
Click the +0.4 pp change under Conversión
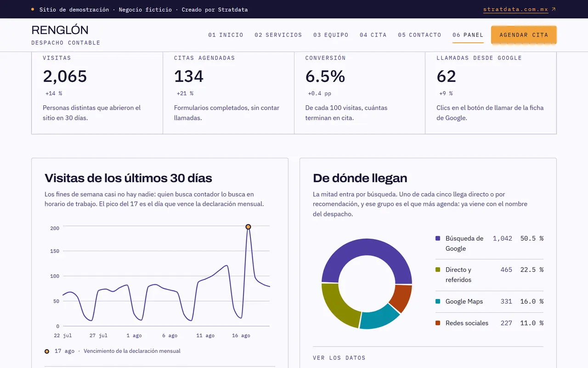[x=319, y=93]
